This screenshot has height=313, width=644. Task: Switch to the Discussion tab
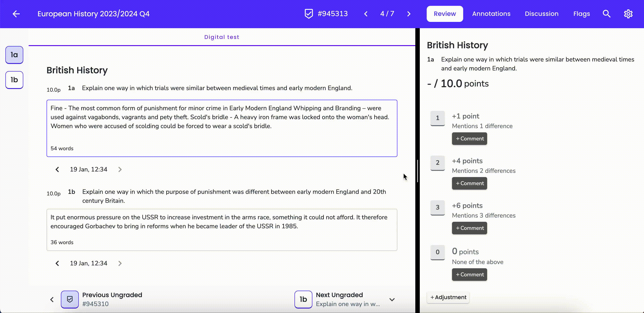coord(542,14)
